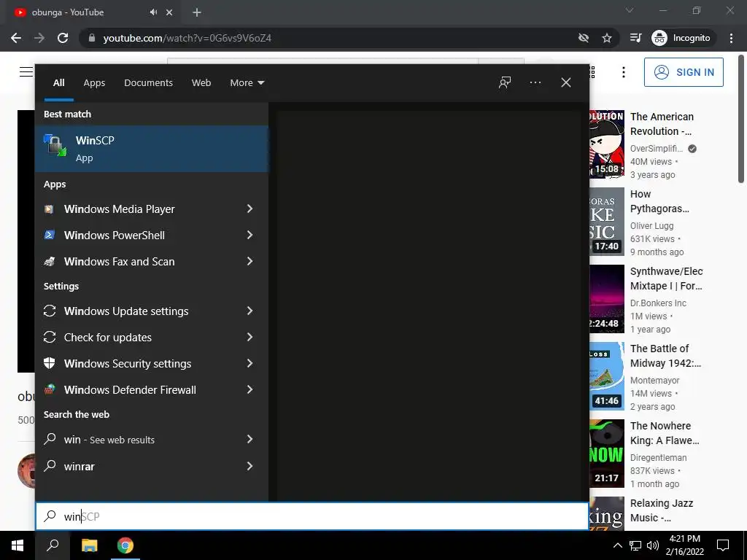This screenshot has width=747, height=560.
Task: Open the notification action center
Action: click(x=723, y=545)
